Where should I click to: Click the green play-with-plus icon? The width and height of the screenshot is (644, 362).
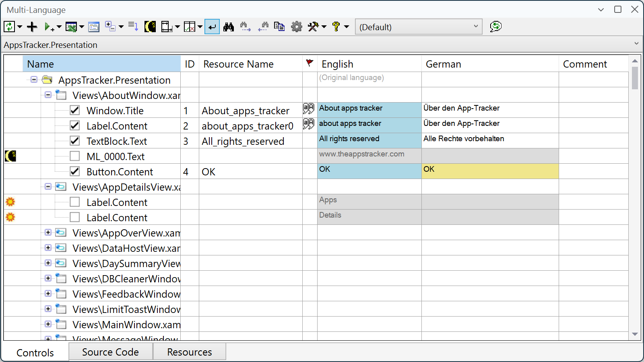point(49,27)
